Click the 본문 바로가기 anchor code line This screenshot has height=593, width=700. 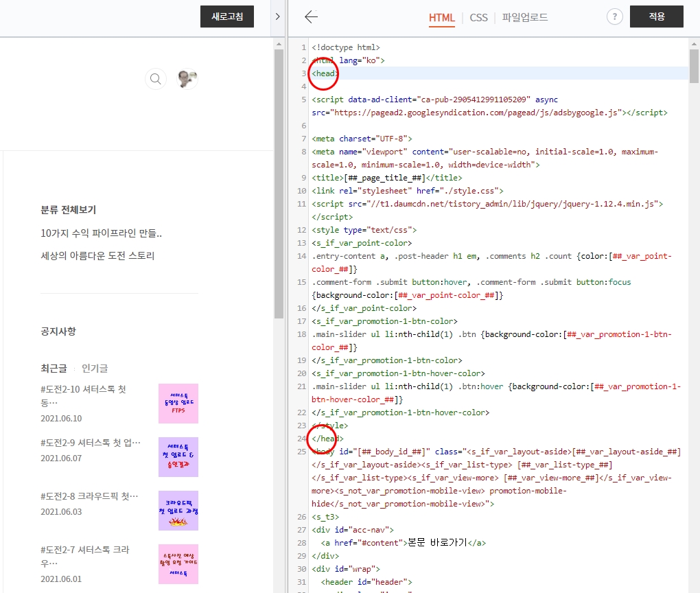point(404,542)
